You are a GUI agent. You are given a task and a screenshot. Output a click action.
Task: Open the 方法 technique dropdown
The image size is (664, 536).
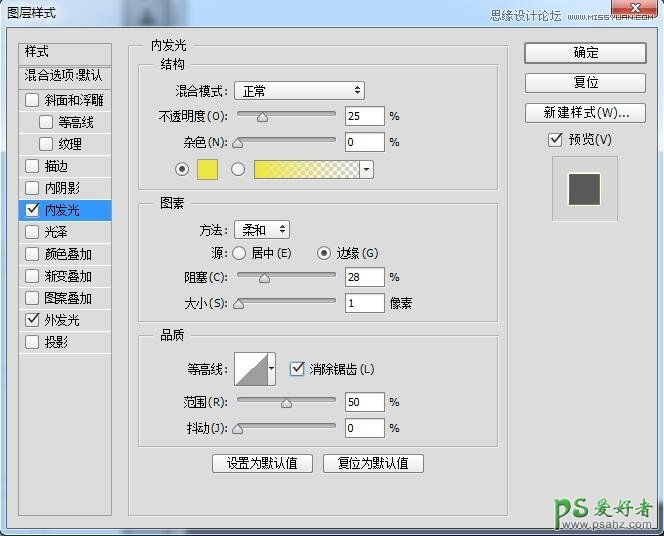pyautogui.click(x=261, y=230)
